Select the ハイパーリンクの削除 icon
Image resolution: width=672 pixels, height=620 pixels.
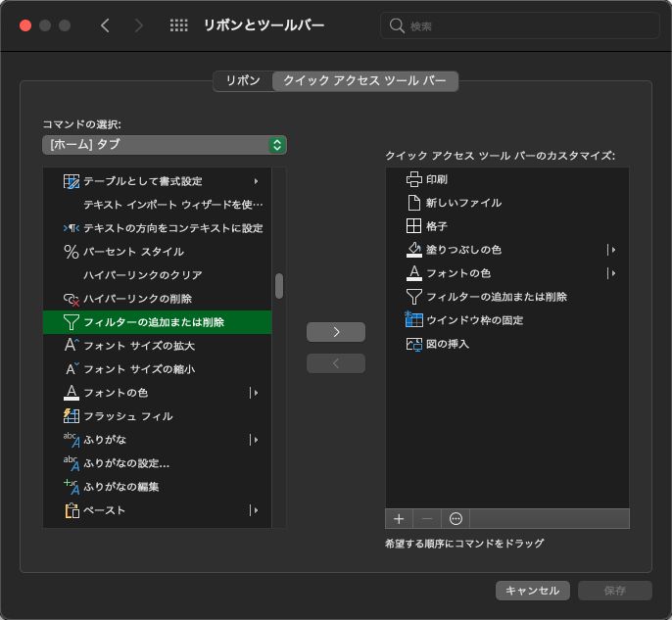(x=71, y=299)
